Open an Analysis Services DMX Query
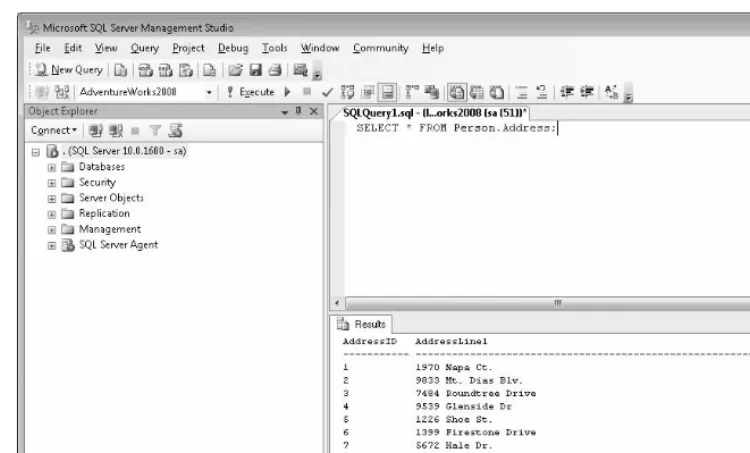 [165, 70]
